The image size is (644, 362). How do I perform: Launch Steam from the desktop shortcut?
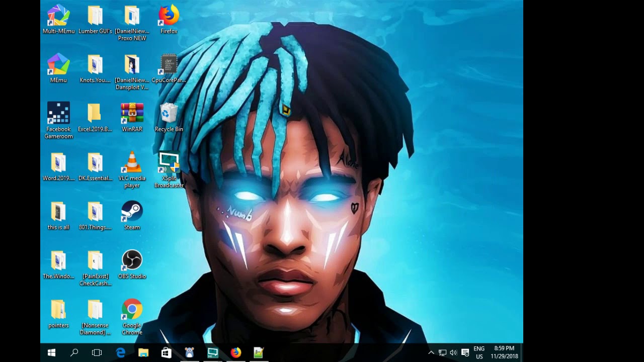pyautogui.click(x=132, y=216)
